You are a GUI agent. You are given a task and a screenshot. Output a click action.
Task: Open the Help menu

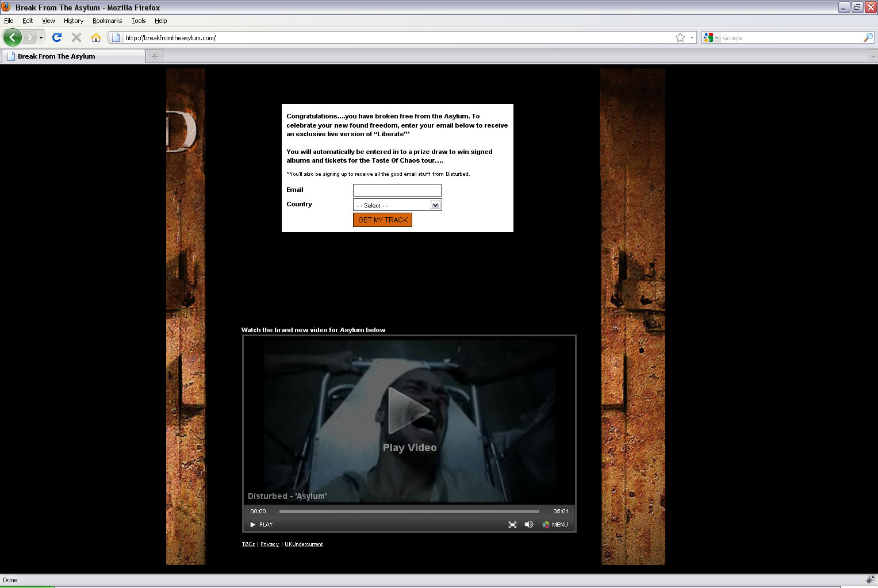(161, 21)
